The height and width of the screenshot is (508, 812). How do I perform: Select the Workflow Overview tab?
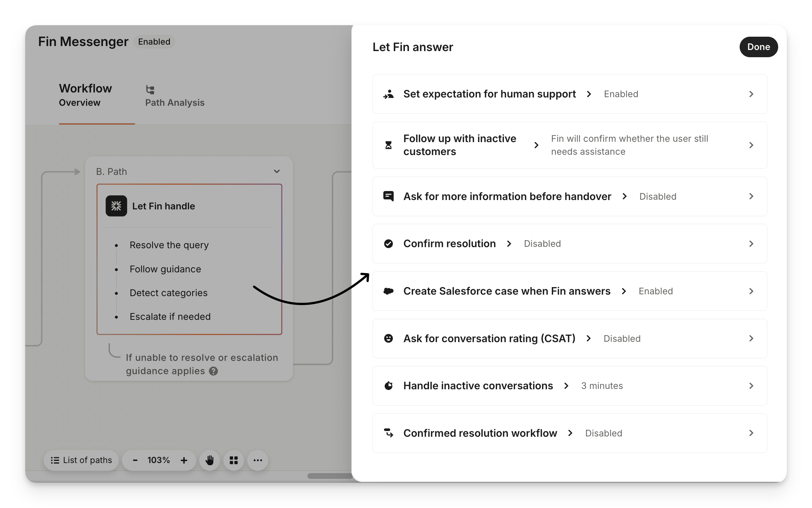pyautogui.click(x=86, y=95)
